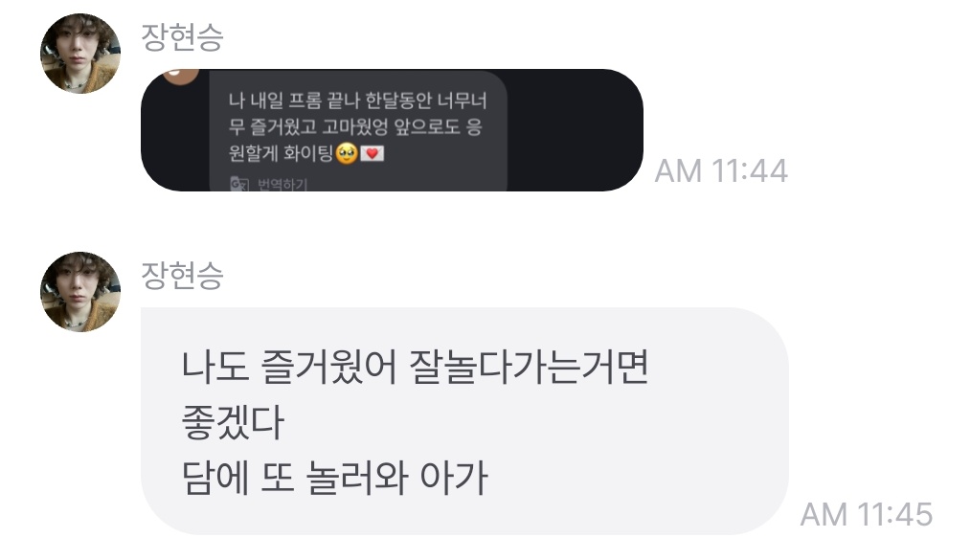This screenshot has width=971, height=560.
Task: Click the sender name 장현승 above the text reply
Action: tap(181, 276)
